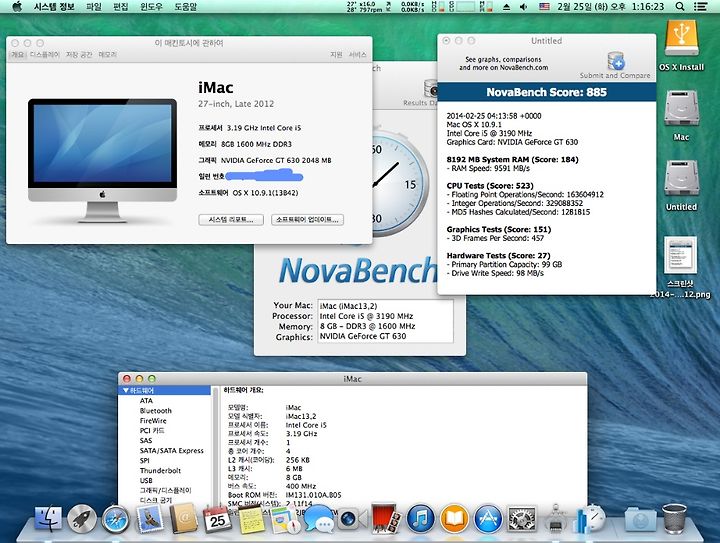
Task: Click the iMac image in About window
Action: (x=102, y=161)
